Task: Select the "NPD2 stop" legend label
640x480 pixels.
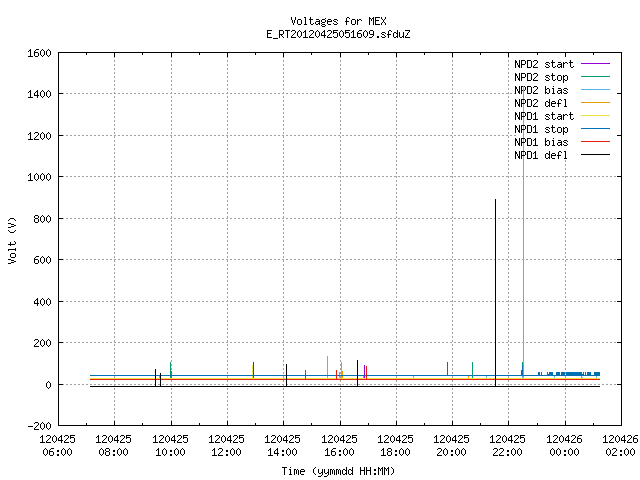Action: click(541, 77)
